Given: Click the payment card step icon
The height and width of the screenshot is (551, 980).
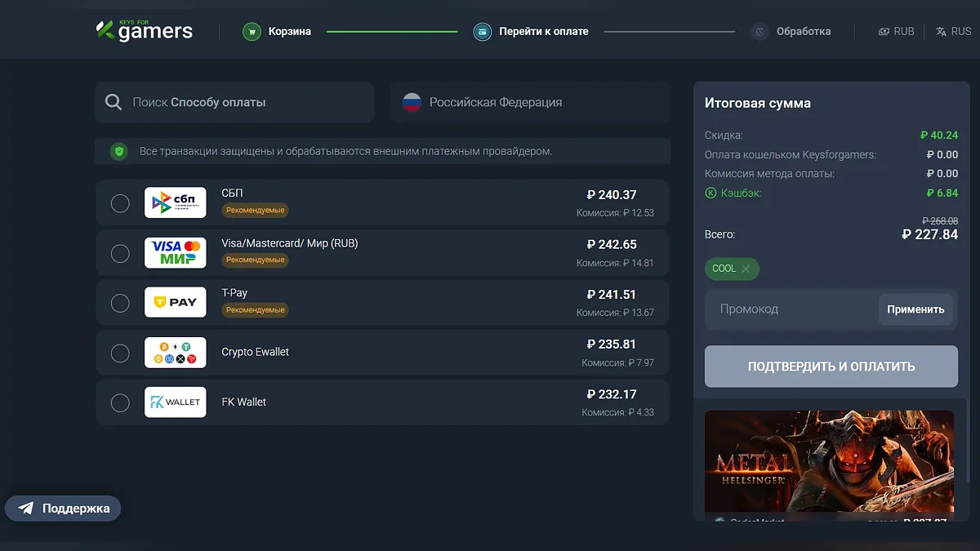Looking at the screenshot, I should point(483,32).
